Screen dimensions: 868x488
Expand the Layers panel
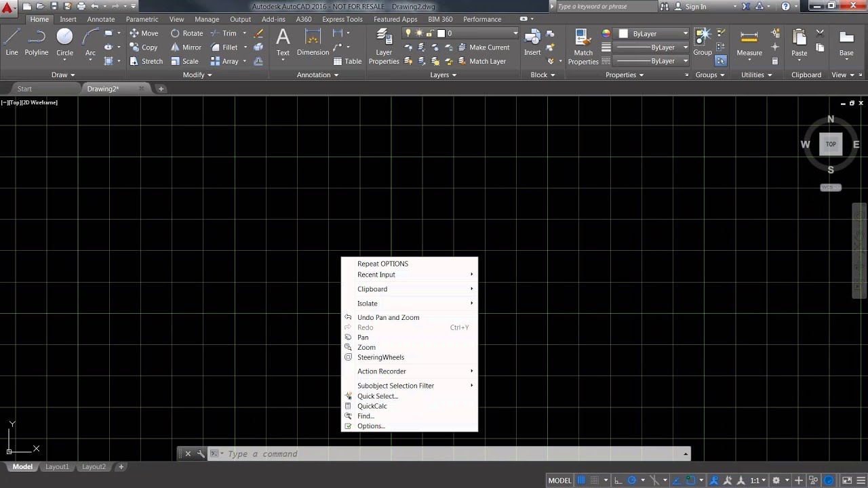point(443,75)
